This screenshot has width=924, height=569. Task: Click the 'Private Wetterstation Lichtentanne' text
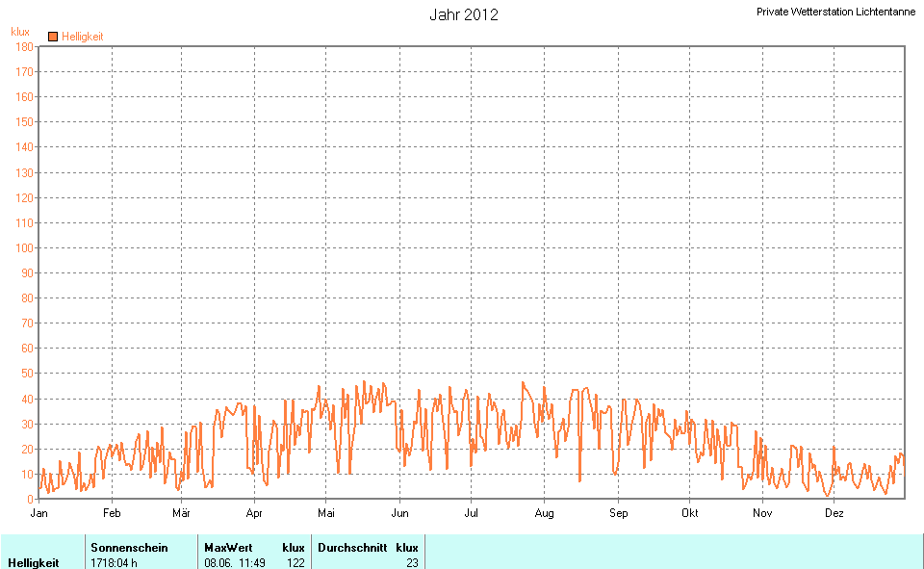coord(835,12)
